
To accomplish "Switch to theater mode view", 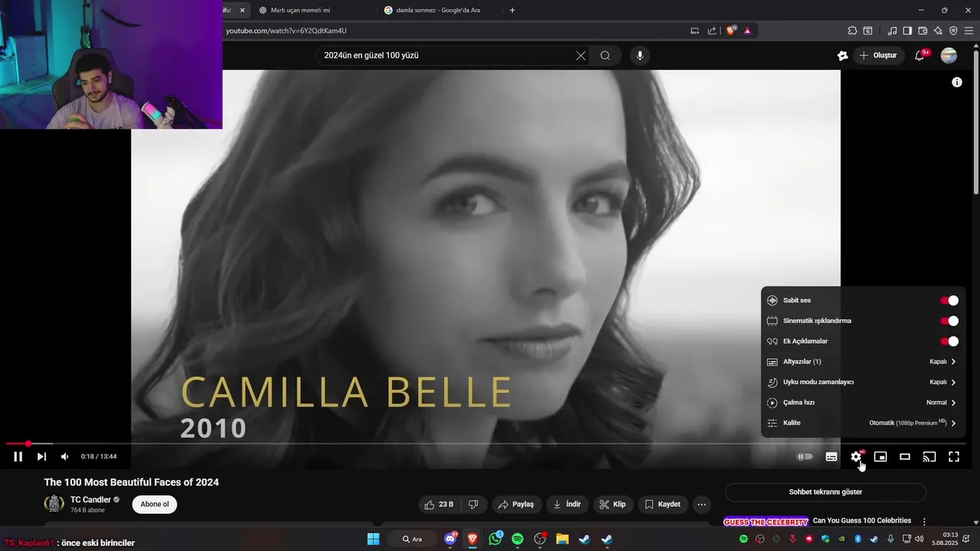I will click(905, 457).
